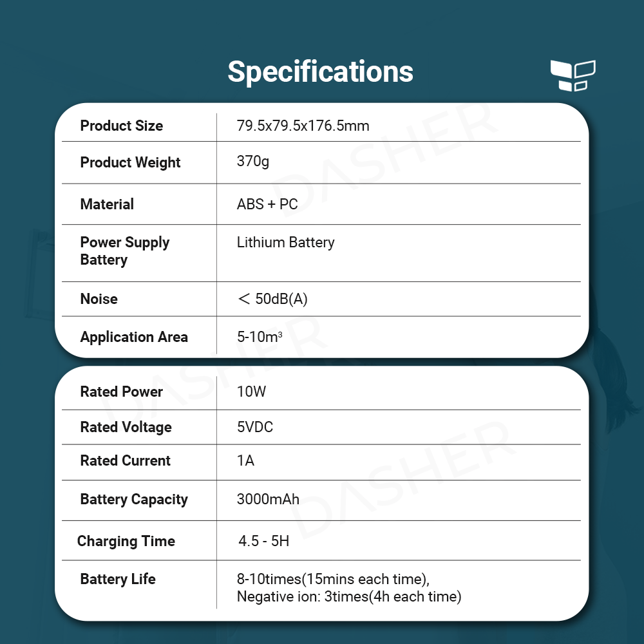Viewport: 644px width, 644px height.
Task: Click the 50dB(A) noise value
Action: point(272,299)
